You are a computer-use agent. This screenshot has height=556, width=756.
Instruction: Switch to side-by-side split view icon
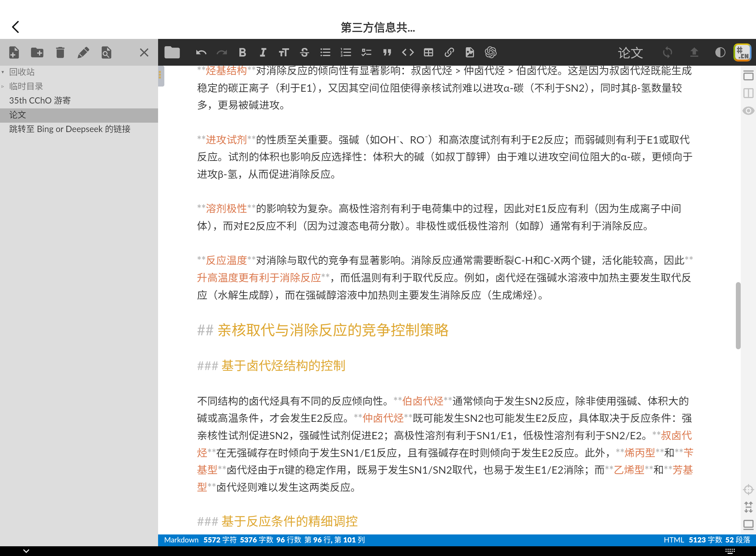click(748, 93)
